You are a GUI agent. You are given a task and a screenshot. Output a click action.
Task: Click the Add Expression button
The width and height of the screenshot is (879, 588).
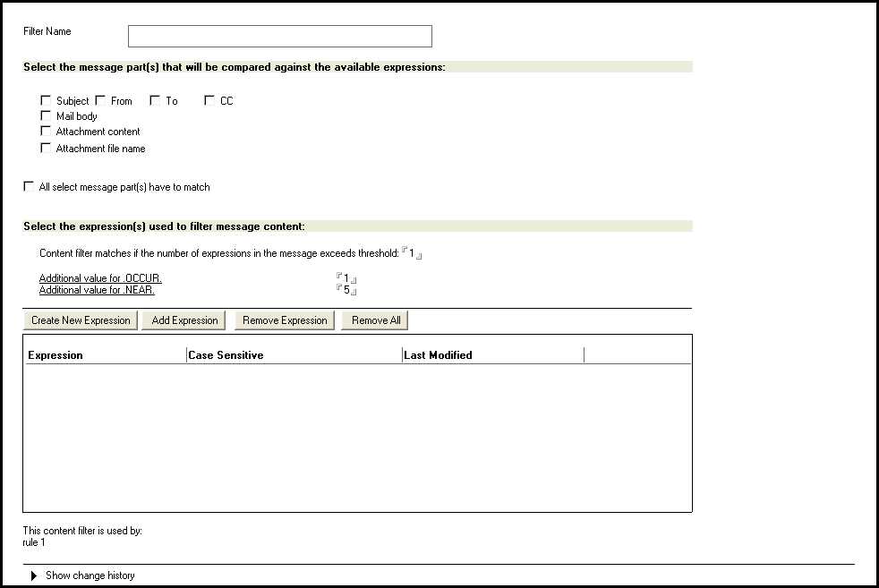(x=184, y=320)
